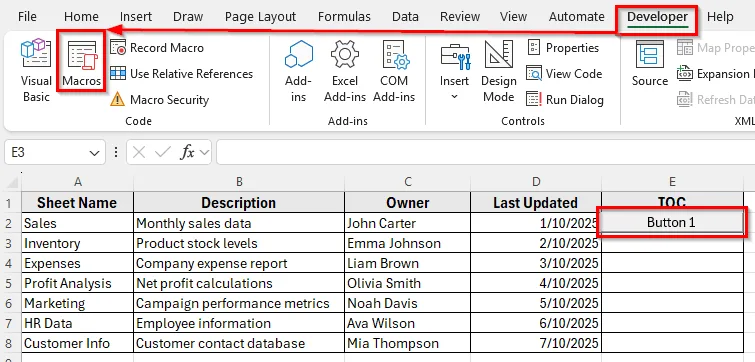Screen dimensions: 755x362
Task: Select the Mia Thompson cell
Action: [x=408, y=343]
